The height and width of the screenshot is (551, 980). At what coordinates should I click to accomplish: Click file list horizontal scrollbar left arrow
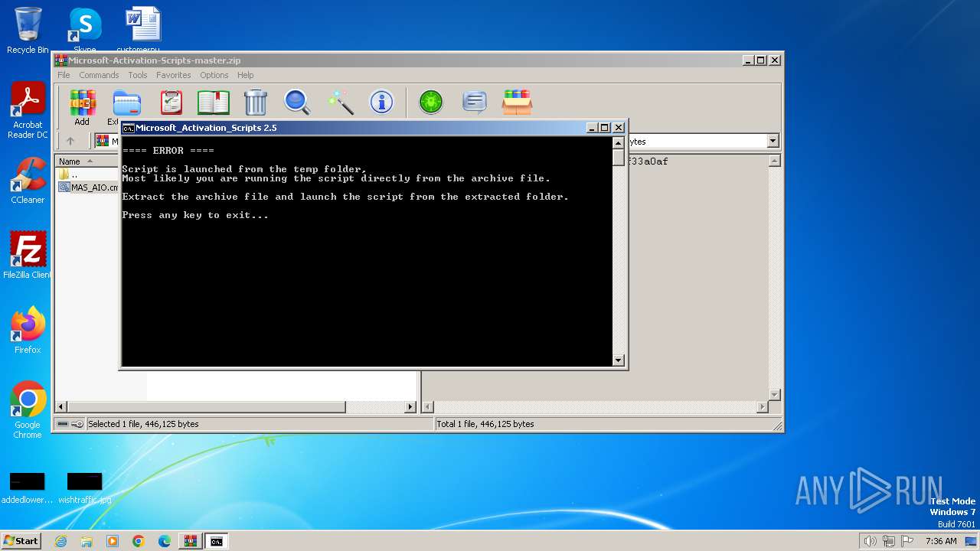click(61, 407)
